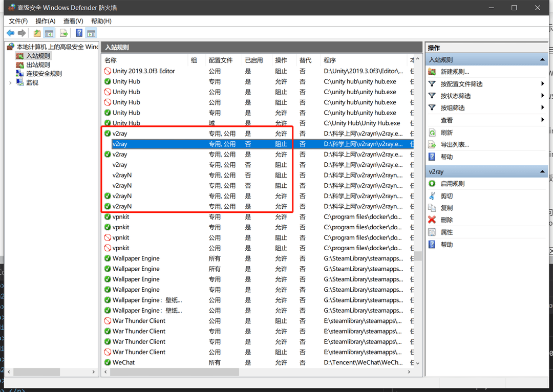Click the green check icon of the WeChat rule
The height and width of the screenshot is (392, 553).
click(x=108, y=362)
